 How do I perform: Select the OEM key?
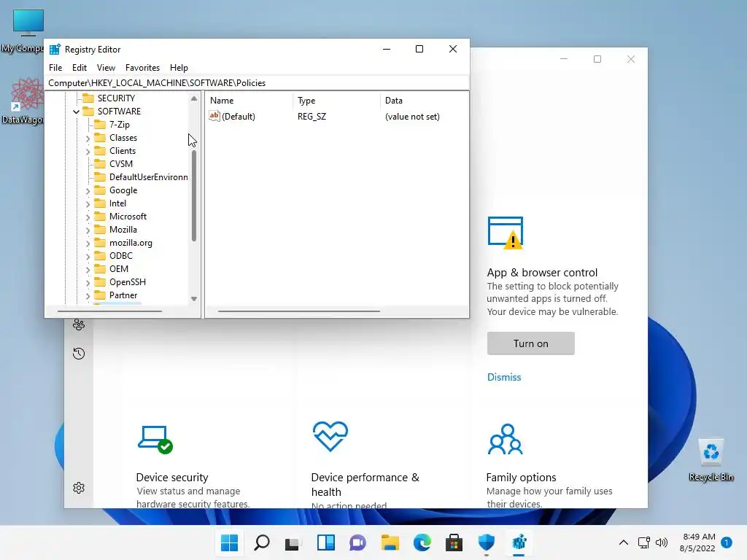[x=119, y=269]
